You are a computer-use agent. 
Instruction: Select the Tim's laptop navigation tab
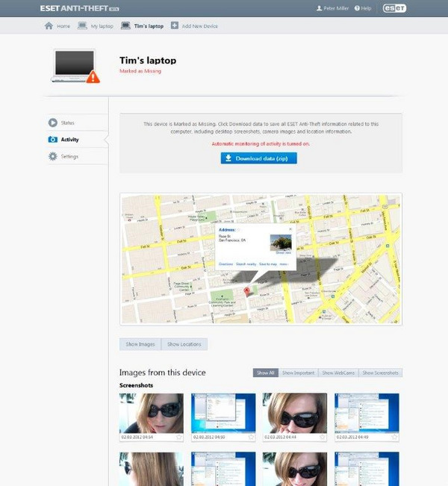pos(149,26)
